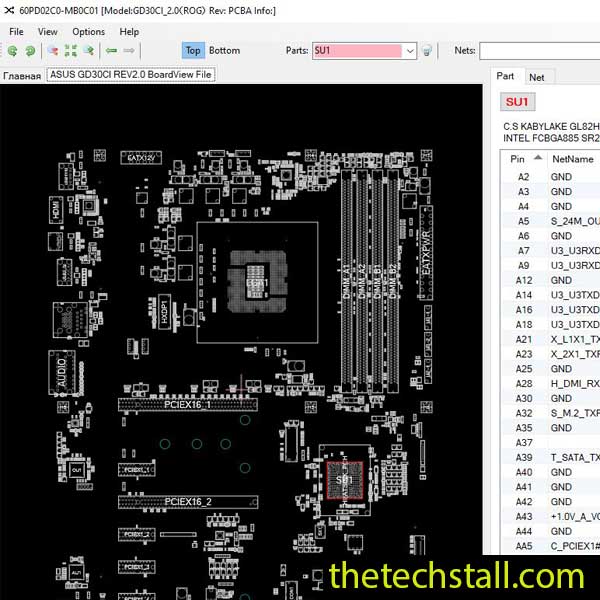Click the grey forward navigation arrow
The width and height of the screenshot is (600, 600).
tap(129, 51)
